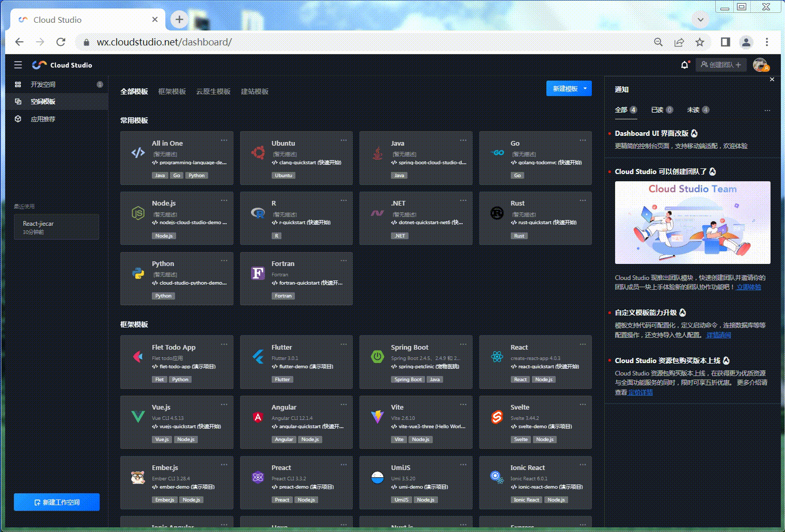Screen dimensions: 785x532
Task: Click the Python template icon
Action: pyautogui.click(x=138, y=273)
